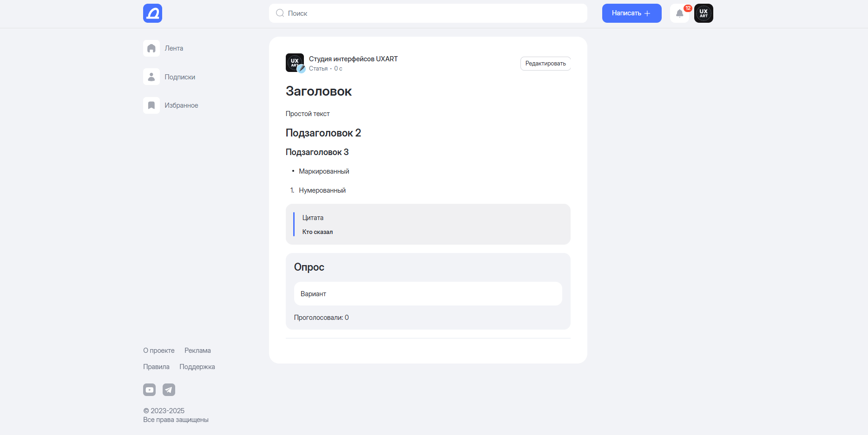The image size is (868, 435).
Task: Open Избранное in the sidebar
Action: point(181,105)
